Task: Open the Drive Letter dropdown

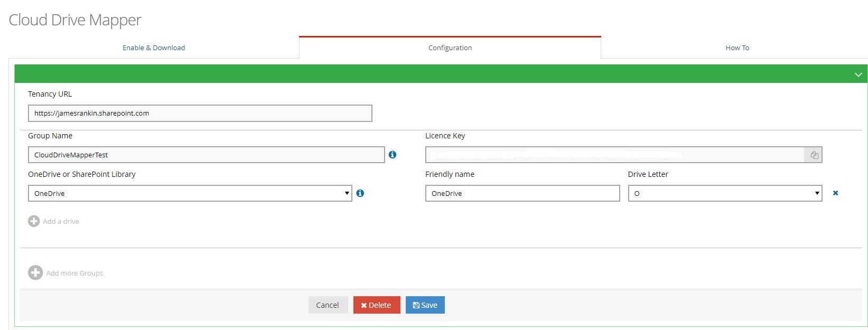Action: (x=725, y=193)
